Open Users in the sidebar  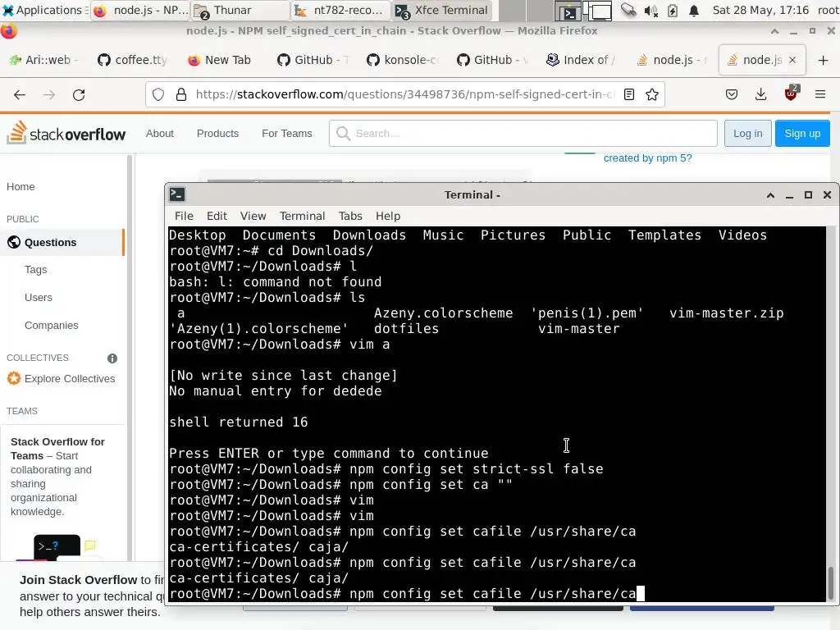pyautogui.click(x=38, y=298)
